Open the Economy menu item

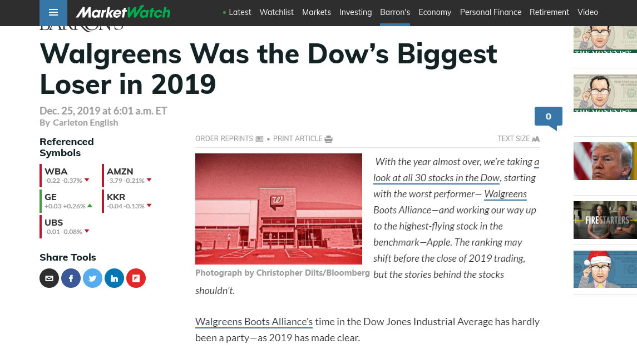point(434,12)
